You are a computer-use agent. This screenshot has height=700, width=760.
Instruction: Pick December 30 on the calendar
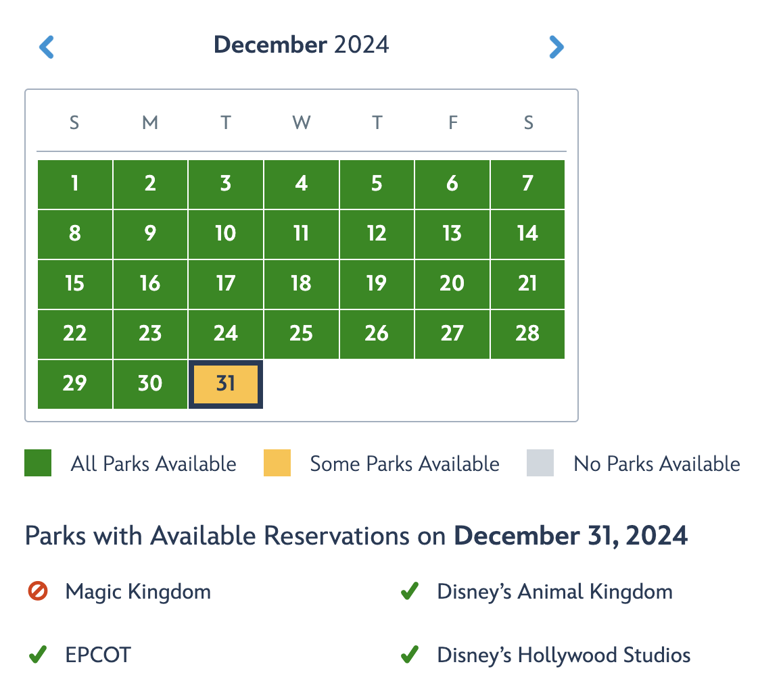150,384
